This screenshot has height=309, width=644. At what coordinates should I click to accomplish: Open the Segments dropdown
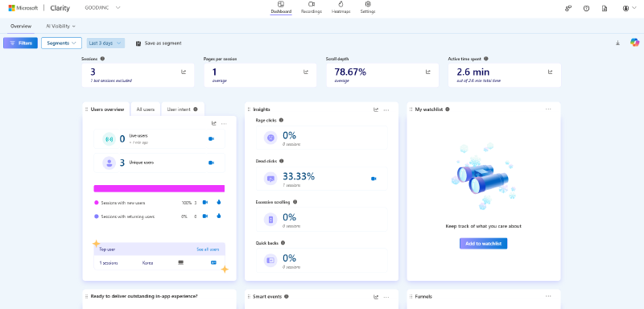pos(62,43)
